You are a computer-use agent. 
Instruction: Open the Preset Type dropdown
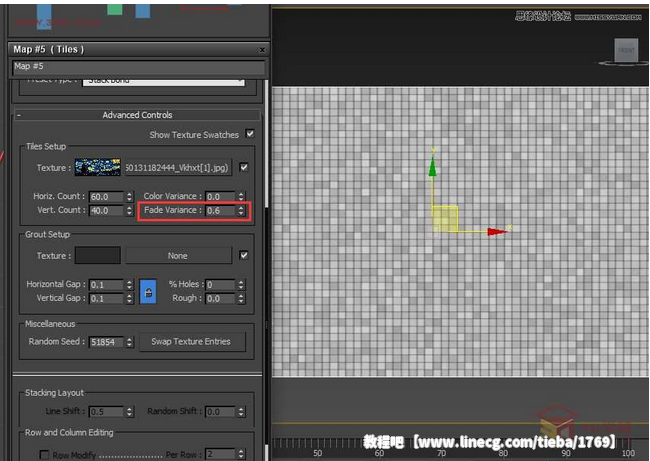[164, 81]
